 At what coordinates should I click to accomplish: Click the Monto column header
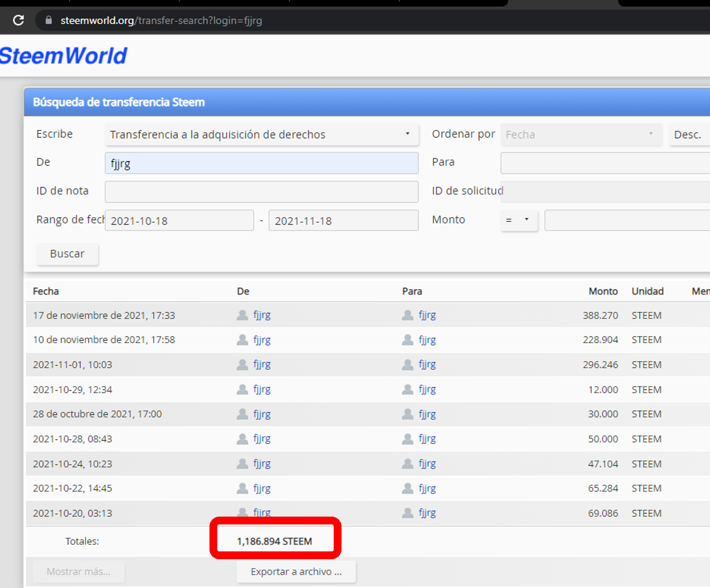pos(603,291)
